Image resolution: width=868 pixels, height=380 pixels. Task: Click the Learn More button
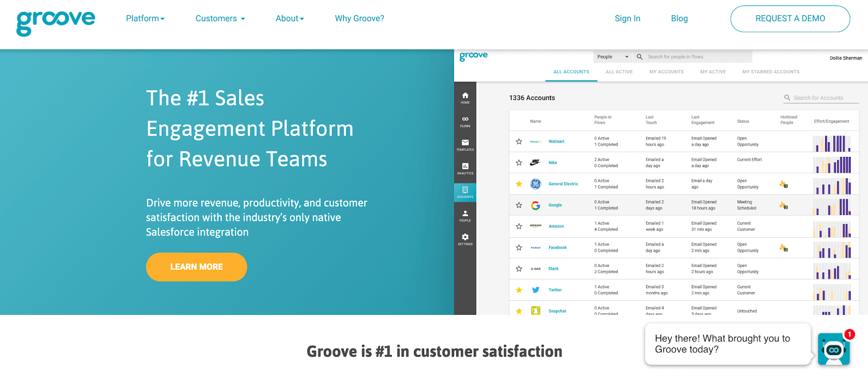[x=196, y=267]
